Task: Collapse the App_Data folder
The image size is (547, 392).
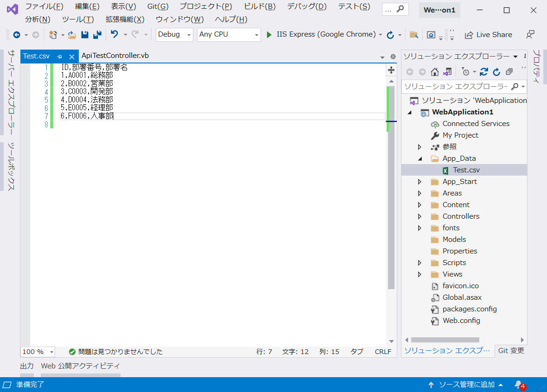Action: coord(420,158)
